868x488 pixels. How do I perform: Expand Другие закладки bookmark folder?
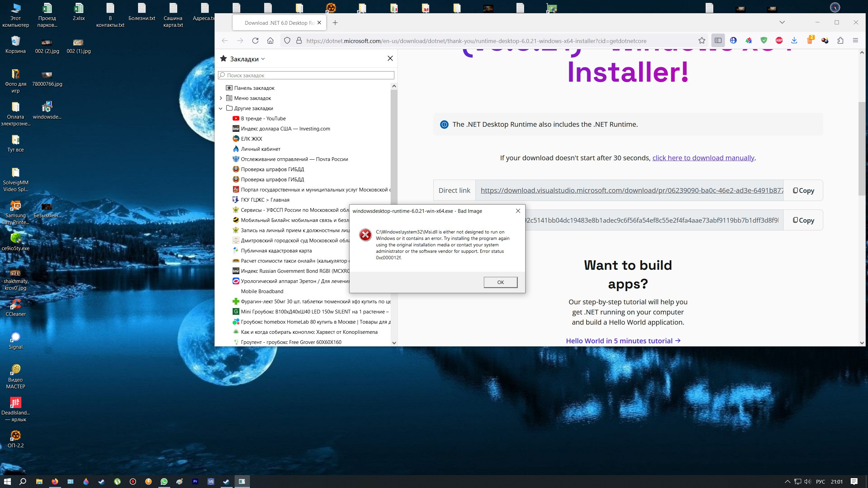(220, 108)
